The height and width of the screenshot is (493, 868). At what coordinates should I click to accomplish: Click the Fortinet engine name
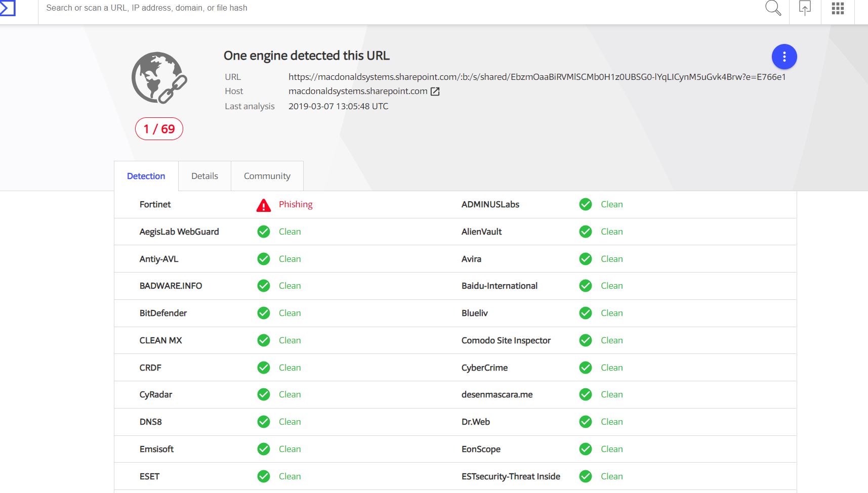tap(155, 204)
